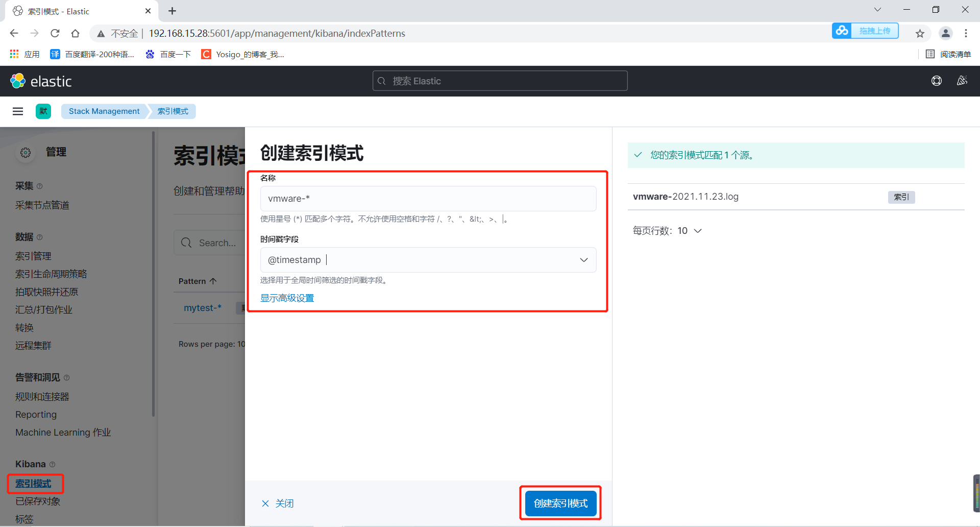
Task: Click the 百度翻译 bookmark icon
Action: tap(55, 54)
